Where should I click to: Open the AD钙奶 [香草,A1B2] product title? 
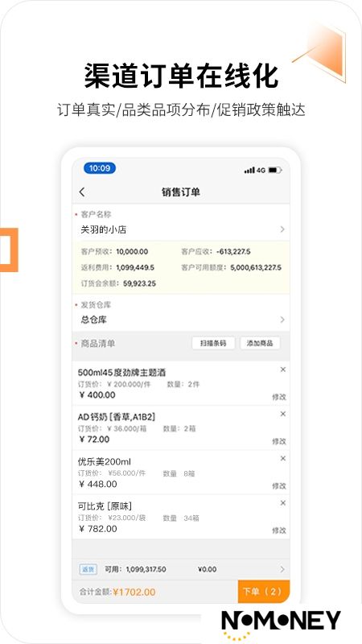point(117,417)
